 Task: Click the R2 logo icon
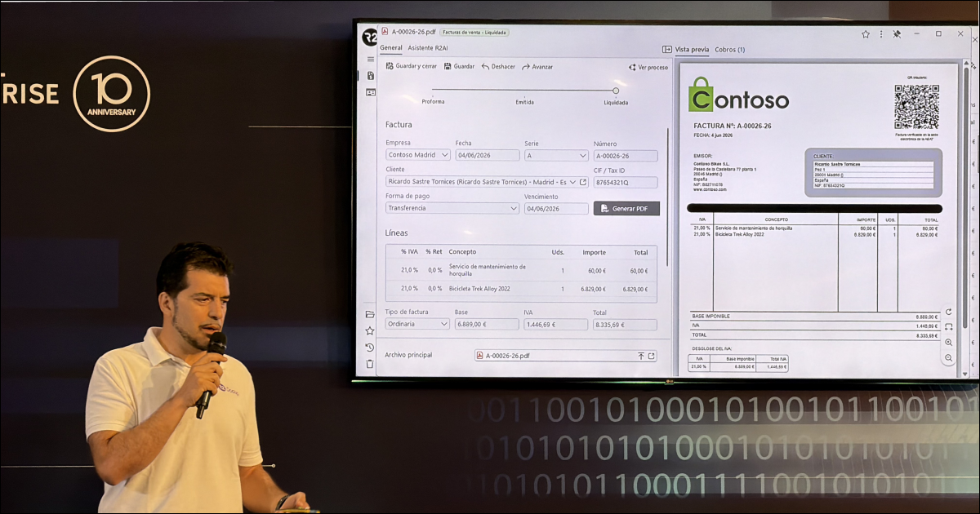370,37
